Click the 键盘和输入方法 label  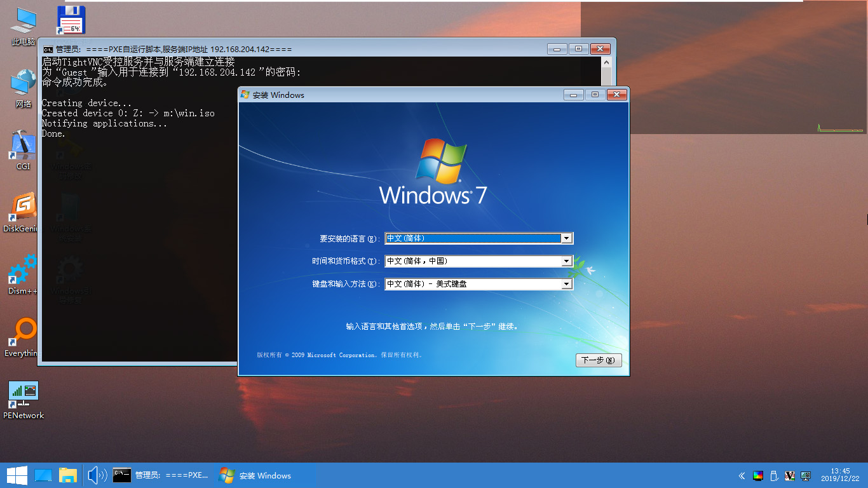(346, 284)
